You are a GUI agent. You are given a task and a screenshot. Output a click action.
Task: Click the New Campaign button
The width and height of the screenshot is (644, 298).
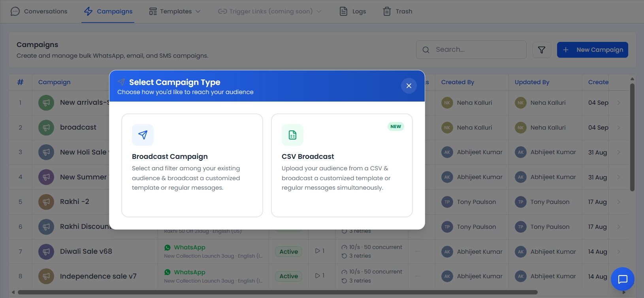pyautogui.click(x=593, y=50)
